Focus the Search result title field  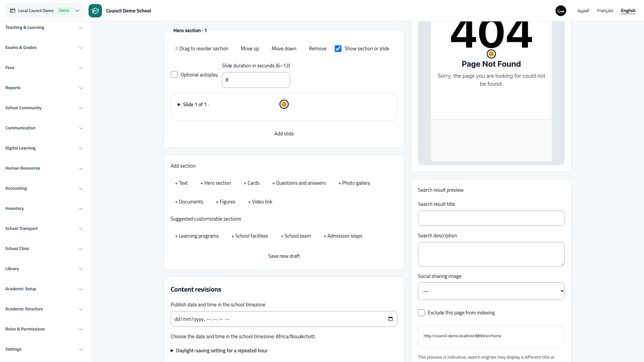click(x=491, y=218)
